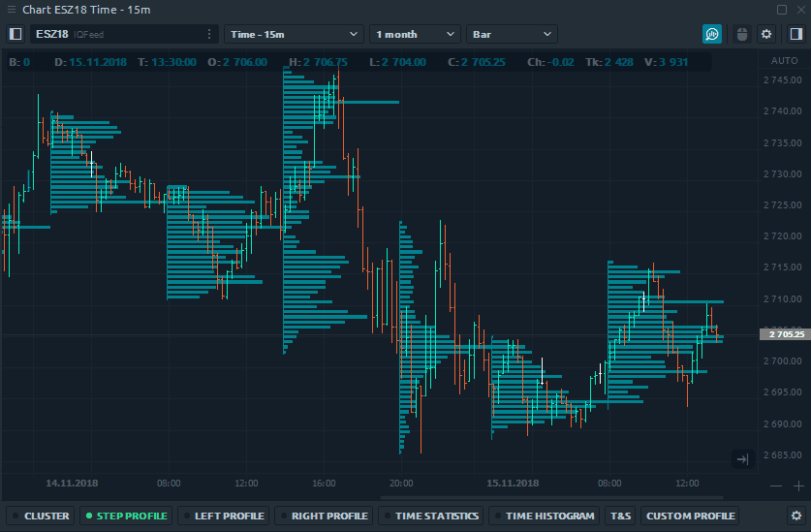Open chart settings gear in top toolbar
The image size is (811, 532).
point(766,34)
